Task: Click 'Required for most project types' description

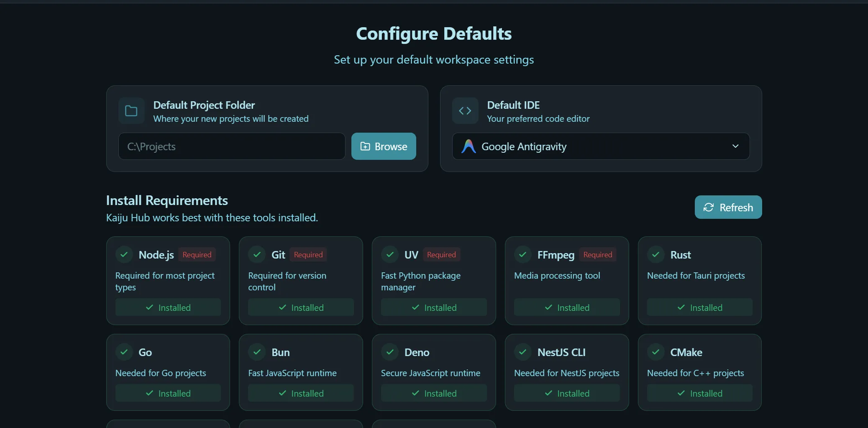Action: [x=165, y=282]
